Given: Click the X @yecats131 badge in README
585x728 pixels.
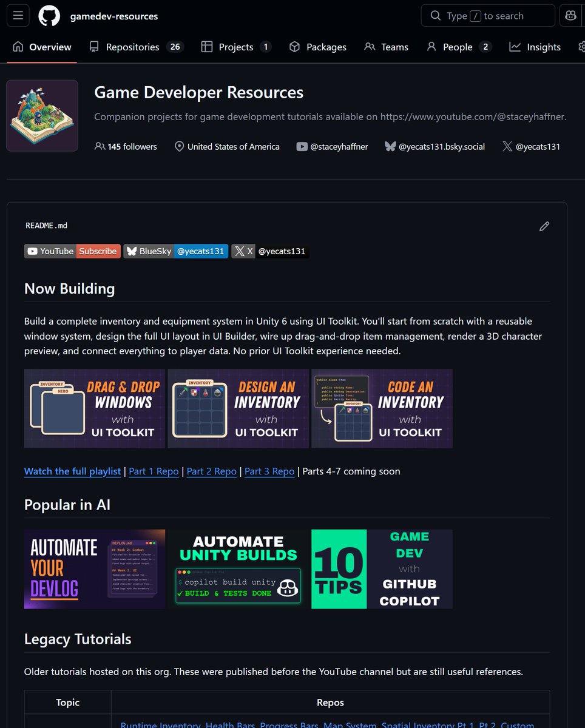Looking at the screenshot, I should pos(271,251).
